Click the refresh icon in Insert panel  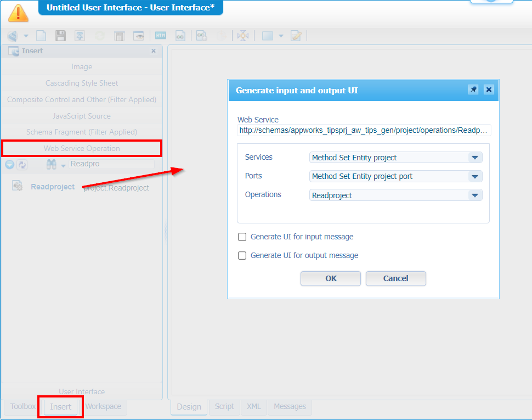[x=22, y=165]
